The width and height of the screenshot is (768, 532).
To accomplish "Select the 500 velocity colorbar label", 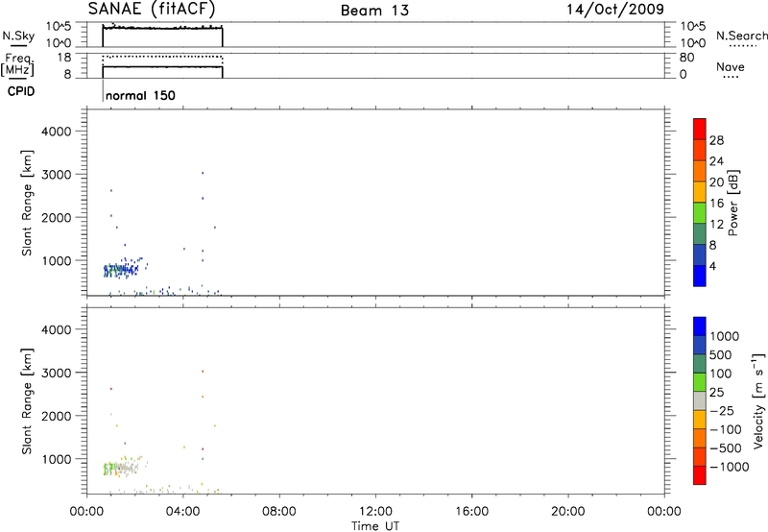I will coord(720,354).
